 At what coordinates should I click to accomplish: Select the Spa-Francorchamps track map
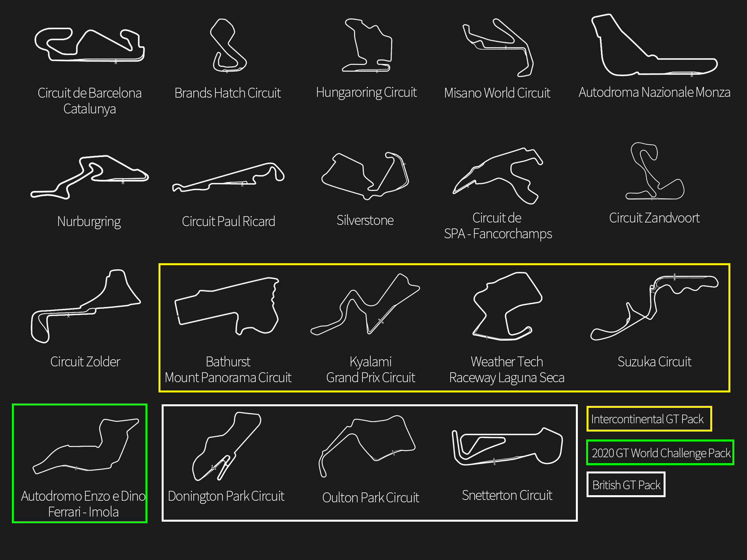[498, 176]
